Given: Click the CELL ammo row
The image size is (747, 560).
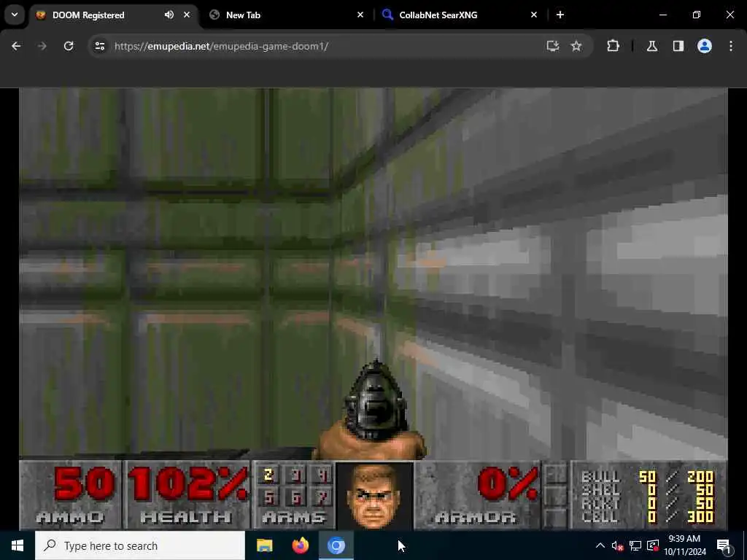Looking at the screenshot, I should tap(648, 517).
